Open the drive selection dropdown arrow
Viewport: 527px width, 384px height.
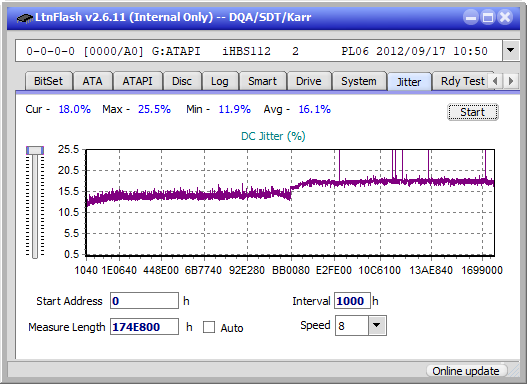point(511,51)
